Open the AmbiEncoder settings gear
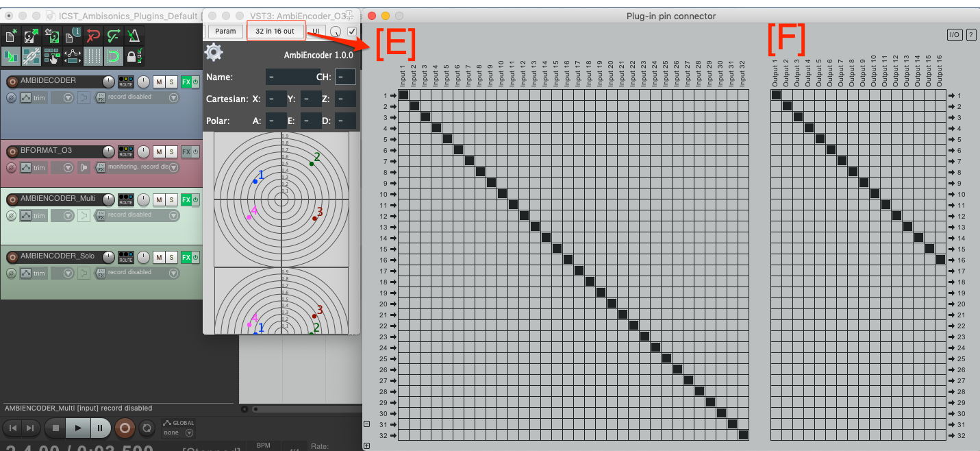The height and width of the screenshot is (451, 980). pyautogui.click(x=214, y=52)
